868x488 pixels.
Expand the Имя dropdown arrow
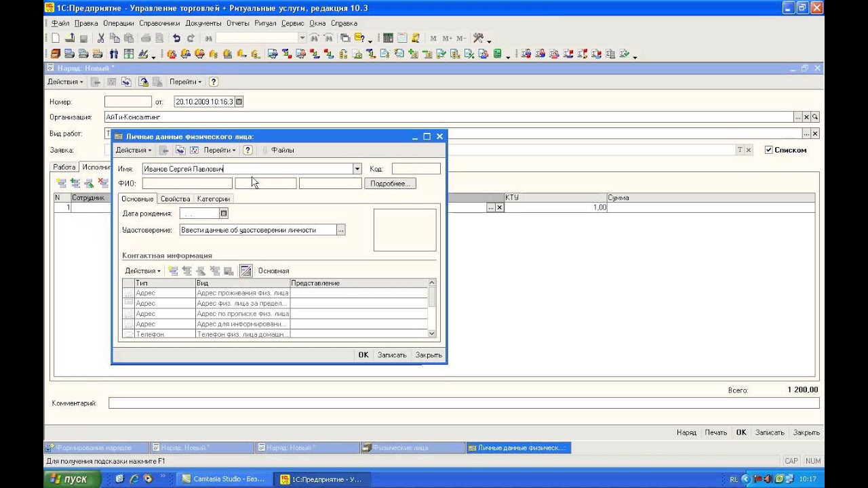tap(357, 169)
